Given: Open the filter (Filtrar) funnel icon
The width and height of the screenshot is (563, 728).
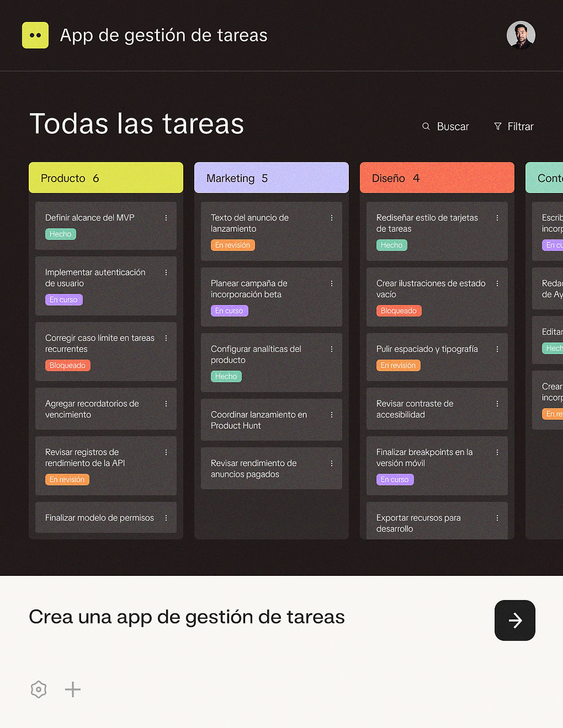Looking at the screenshot, I should pos(496,126).
